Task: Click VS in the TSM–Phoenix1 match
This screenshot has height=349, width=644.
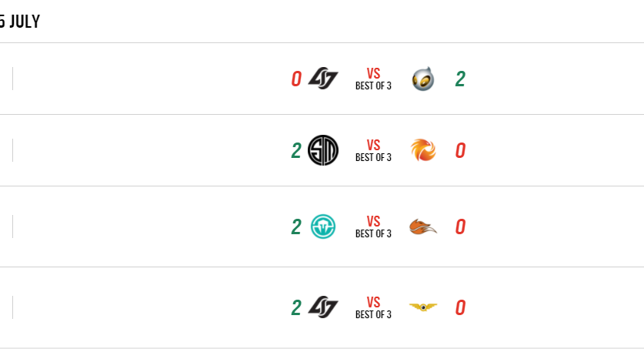Action: (373, 146)
